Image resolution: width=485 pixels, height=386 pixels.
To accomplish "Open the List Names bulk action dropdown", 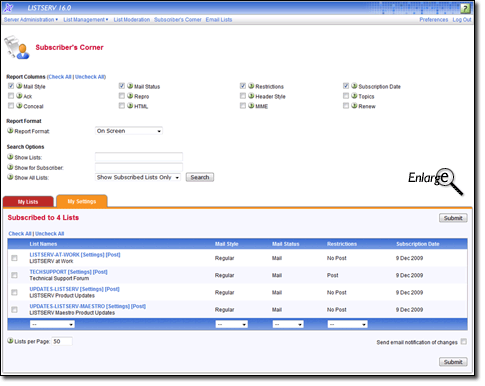I will point(52,324).
